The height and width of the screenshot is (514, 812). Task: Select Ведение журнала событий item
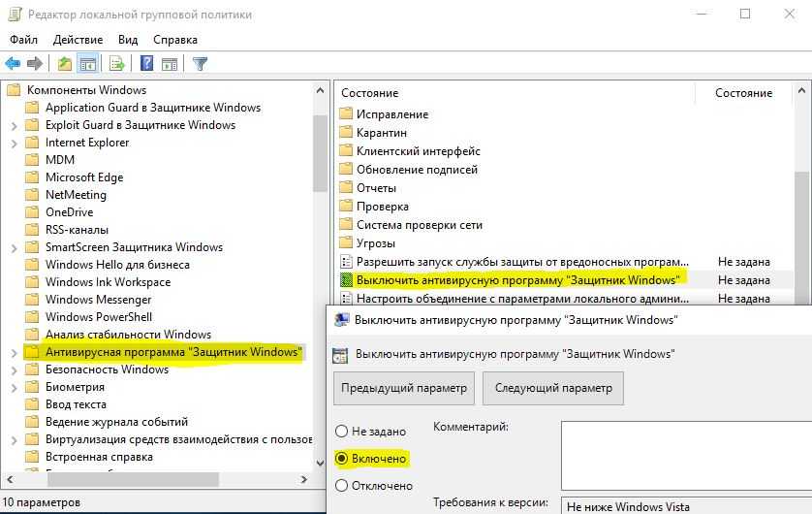116,421
